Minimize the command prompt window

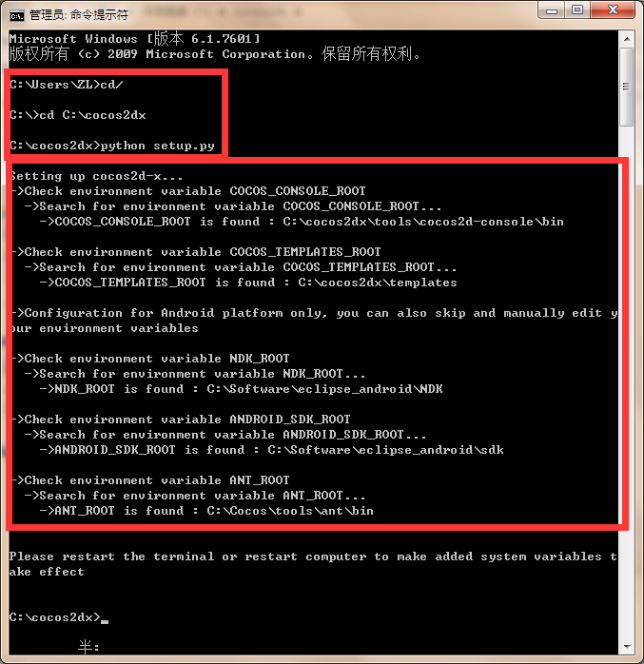click(552, 10)
